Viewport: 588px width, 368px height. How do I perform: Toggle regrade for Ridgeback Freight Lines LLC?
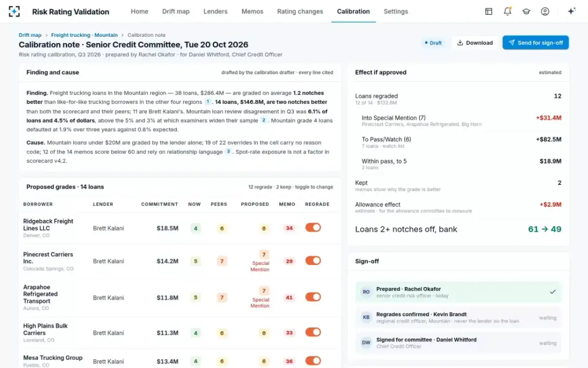pyautogui.click(x=313, y=227)
